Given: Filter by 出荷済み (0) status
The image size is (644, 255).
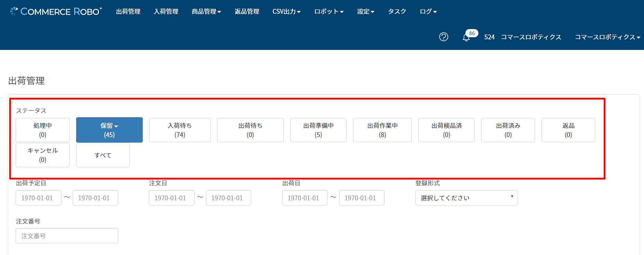Looking at the screenshot, I should (x=508, y=130).
